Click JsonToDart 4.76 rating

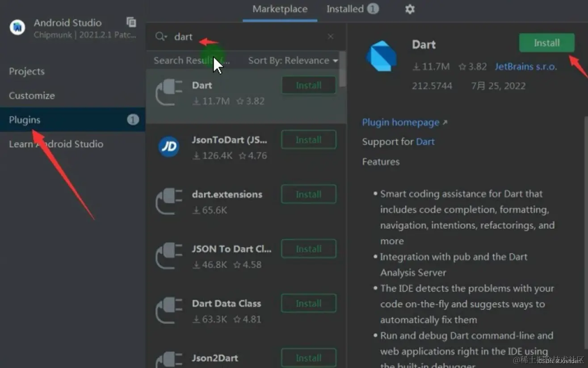[x=252, y=156]
